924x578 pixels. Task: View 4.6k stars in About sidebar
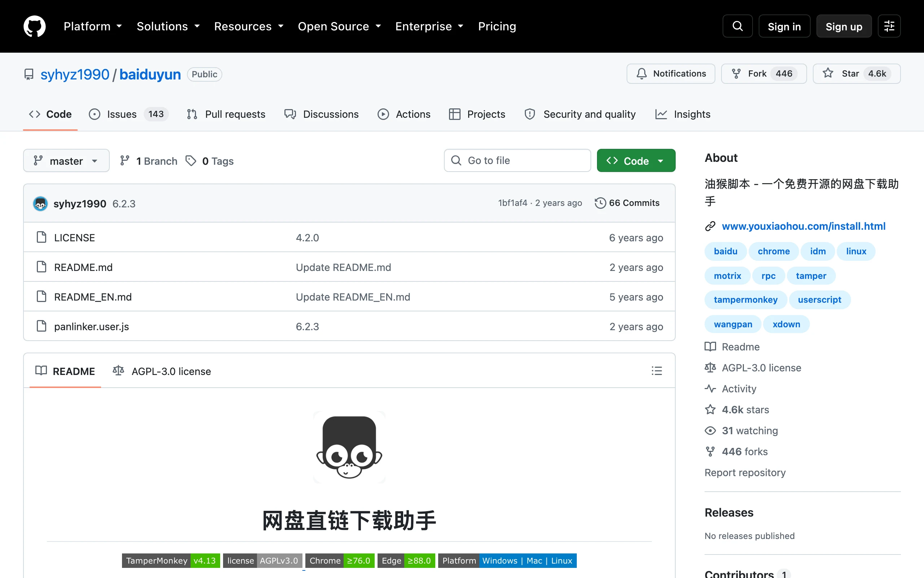tap(737, 410)
